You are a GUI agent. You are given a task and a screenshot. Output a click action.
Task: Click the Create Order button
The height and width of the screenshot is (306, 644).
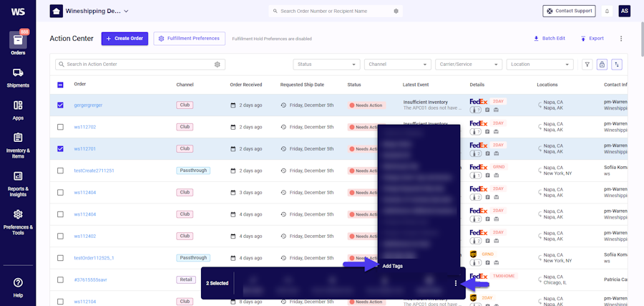125,38
